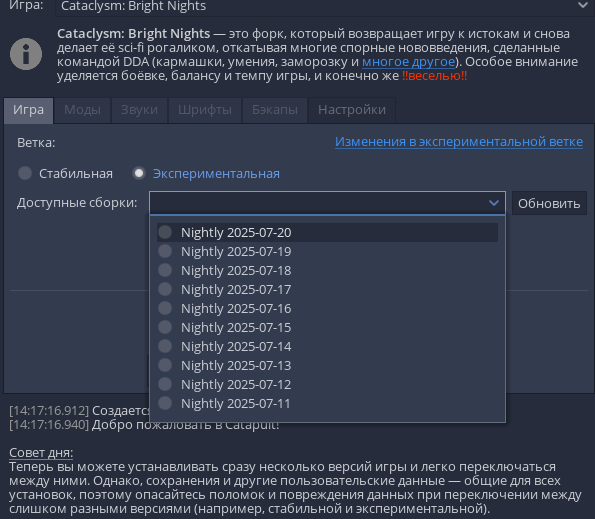
Task: Open the Шрифты tab
Action: point(205,110)
